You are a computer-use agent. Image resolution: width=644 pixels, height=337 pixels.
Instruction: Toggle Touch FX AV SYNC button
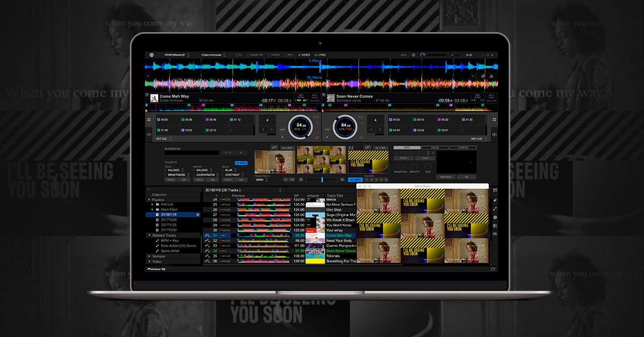click(241, 163)
